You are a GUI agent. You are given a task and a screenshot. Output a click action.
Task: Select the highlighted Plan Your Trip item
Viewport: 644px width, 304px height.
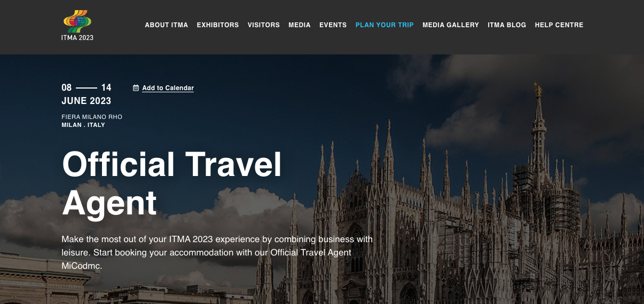(384, 25)
